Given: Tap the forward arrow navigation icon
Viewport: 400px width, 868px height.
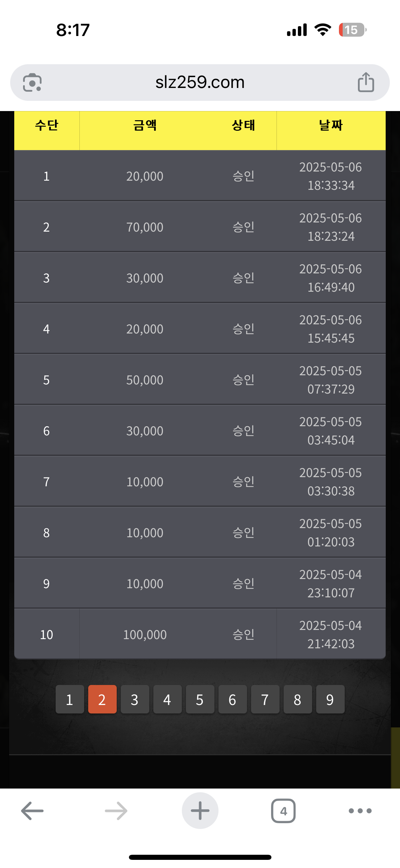Looking at the screenshot, I should [116, 811].
